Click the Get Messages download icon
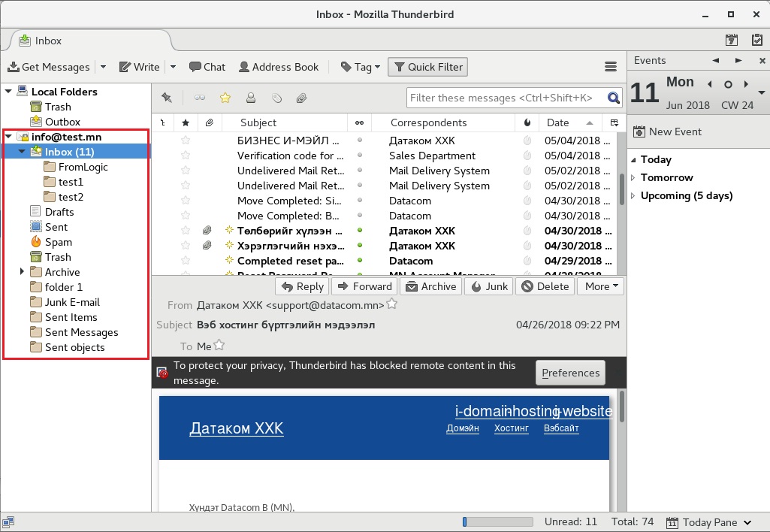Viewport: 770px width, 532px height. click(14, 67)
